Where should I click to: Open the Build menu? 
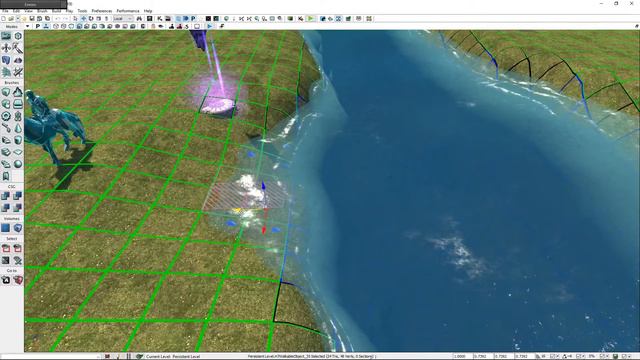[x=56, y=11]
